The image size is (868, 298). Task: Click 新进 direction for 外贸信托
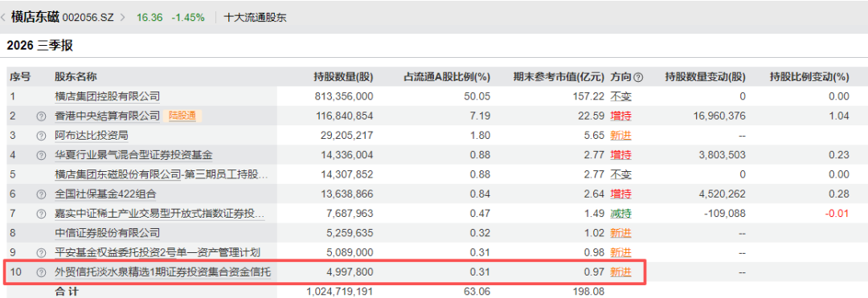pyautogui.click(x=620, y=272)
